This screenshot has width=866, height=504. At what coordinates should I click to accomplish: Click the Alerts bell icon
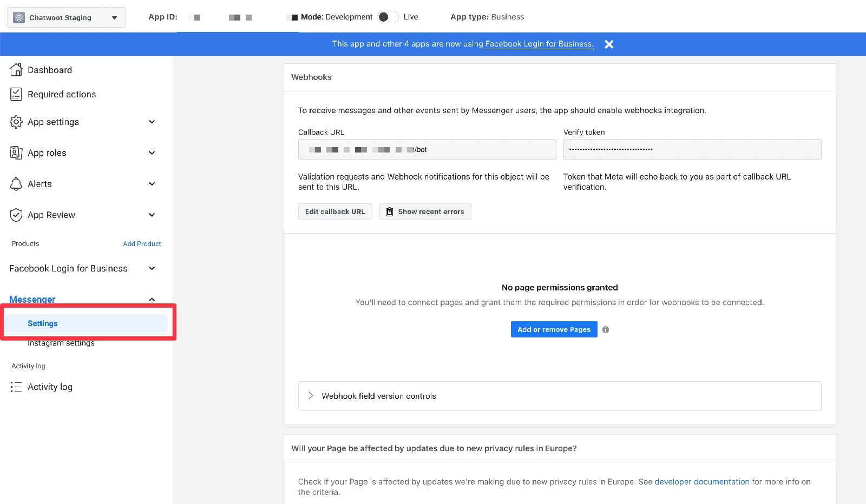pos(16,184)
